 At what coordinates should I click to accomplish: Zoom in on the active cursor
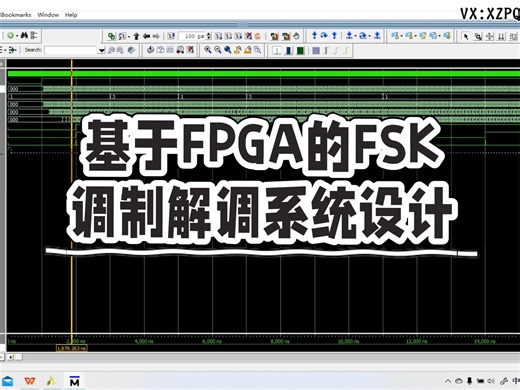[x=238, y=50]
